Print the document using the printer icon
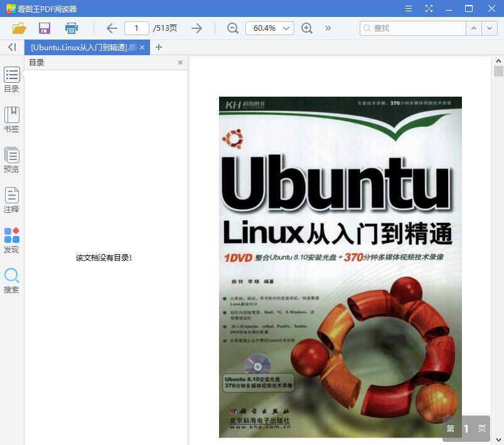This screenshot has height=445, width=504. coord(72,28)
